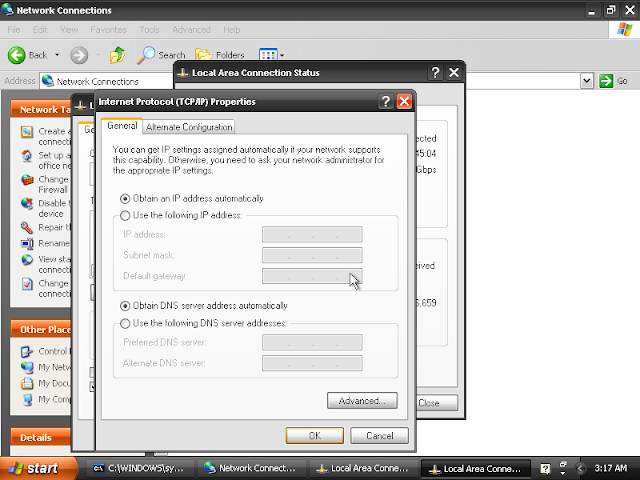This screenshot has height=480, width=640.
Task: Open the Tools menu
Action: [149, 30]
